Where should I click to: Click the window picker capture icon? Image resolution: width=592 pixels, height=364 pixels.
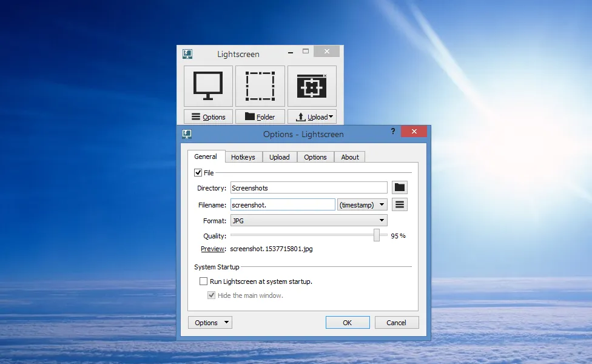point(312,86)
